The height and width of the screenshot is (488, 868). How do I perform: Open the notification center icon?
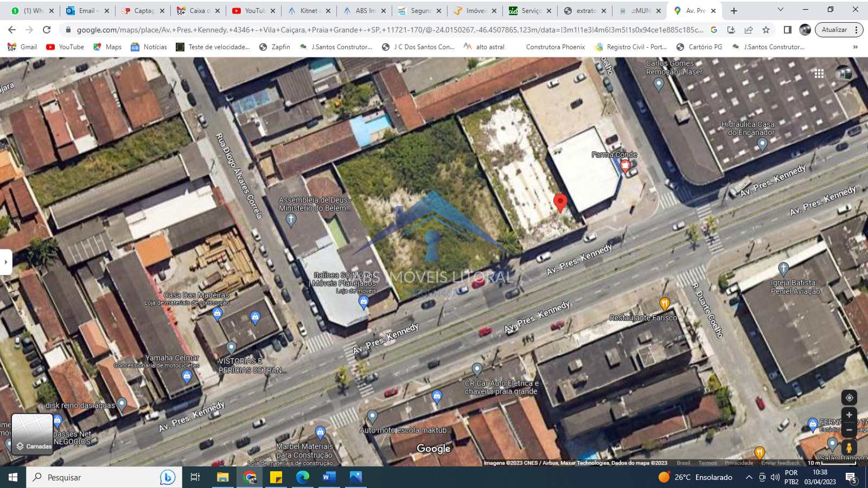pyautogui.click(x=852, y=477)
